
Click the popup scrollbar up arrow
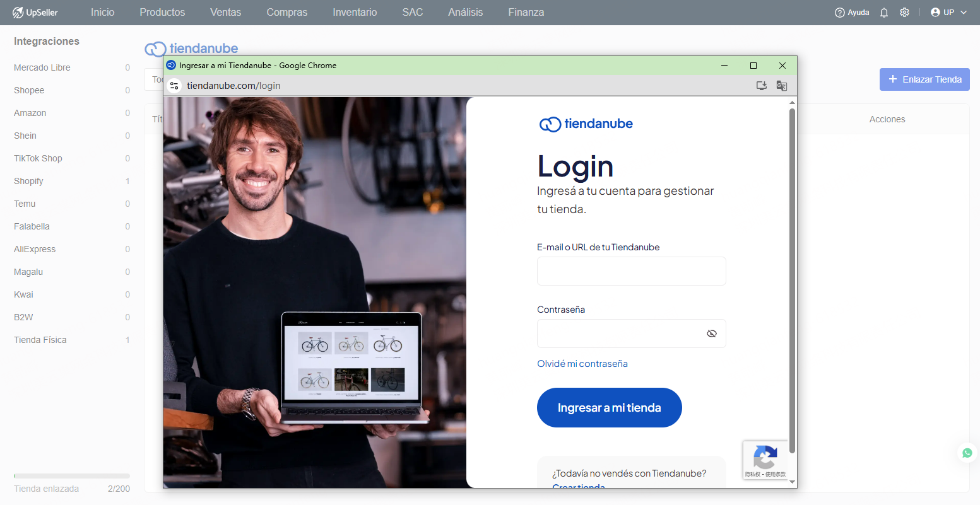point(793,102)
